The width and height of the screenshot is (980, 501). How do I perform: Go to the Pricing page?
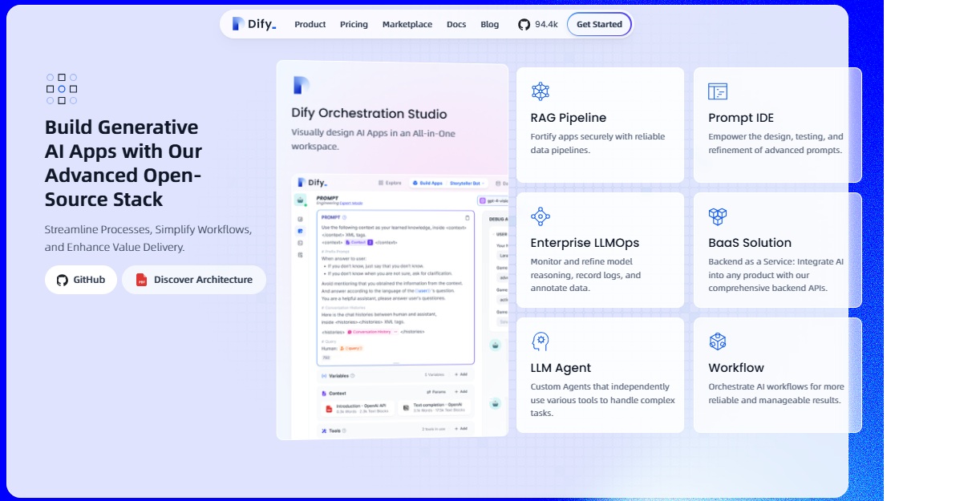[x=354, y=24]
